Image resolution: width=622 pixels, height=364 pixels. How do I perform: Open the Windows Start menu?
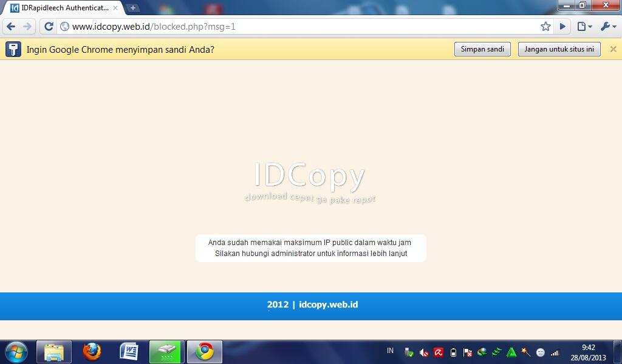point(16,352)
